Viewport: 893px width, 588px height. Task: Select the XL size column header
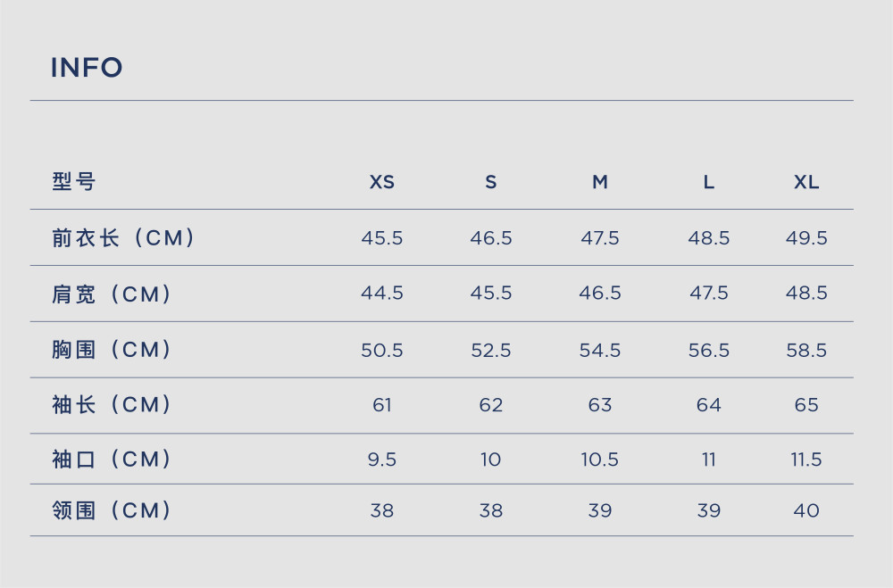[x=806, y=182]
